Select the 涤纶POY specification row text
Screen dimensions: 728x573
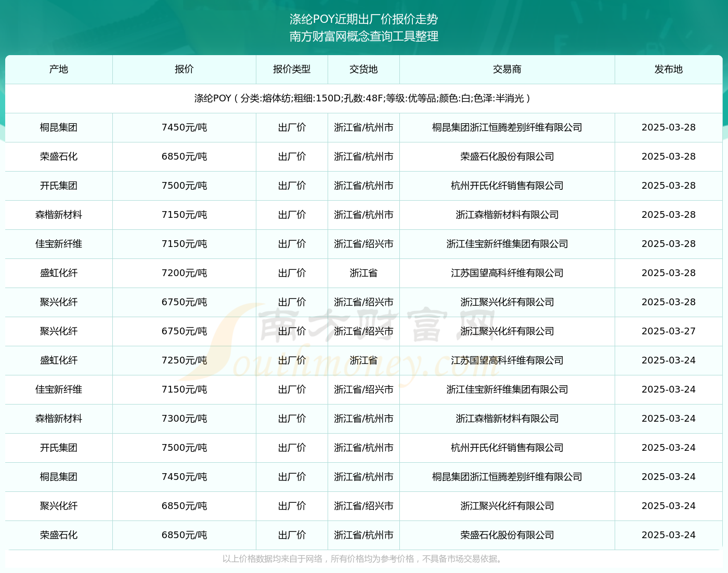pos(363,98)
